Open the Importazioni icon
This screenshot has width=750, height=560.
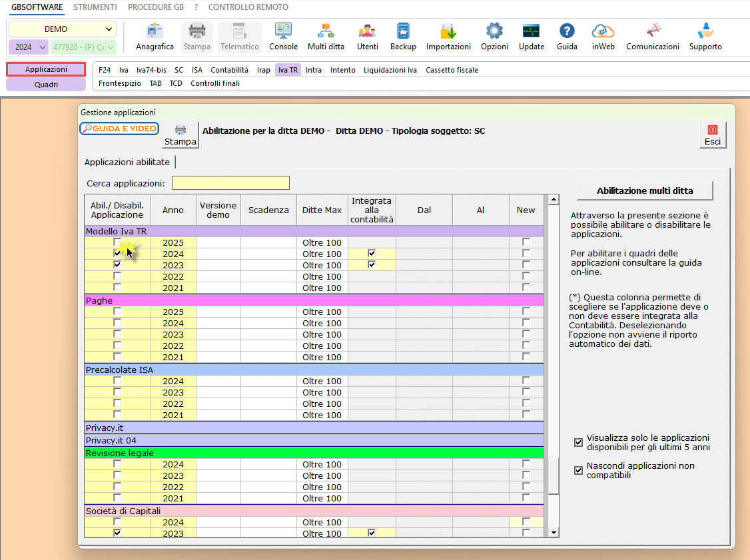(448, 36)
